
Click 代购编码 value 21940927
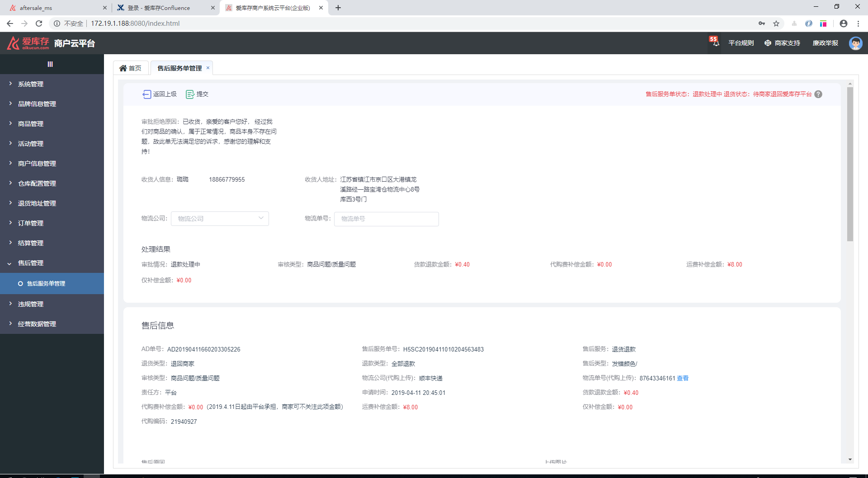click(184, 422)
